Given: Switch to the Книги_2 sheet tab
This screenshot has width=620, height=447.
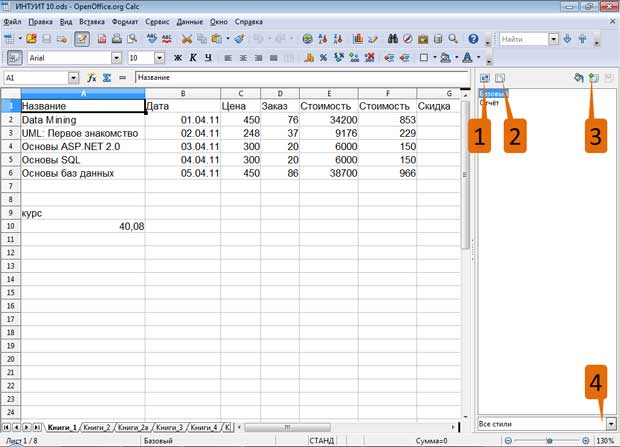Looking at the screenshot, I should click(97, 427).
